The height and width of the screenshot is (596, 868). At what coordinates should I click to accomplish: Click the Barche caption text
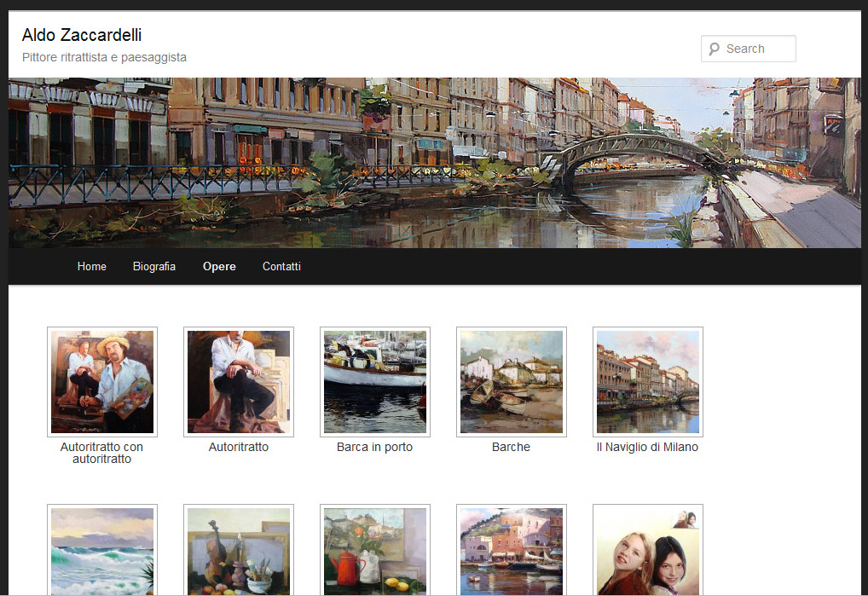[x=511, y=447]
